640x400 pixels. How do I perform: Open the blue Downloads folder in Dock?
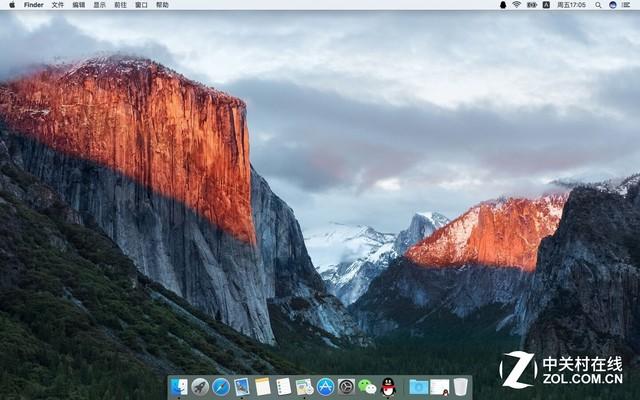click(419, 387)
